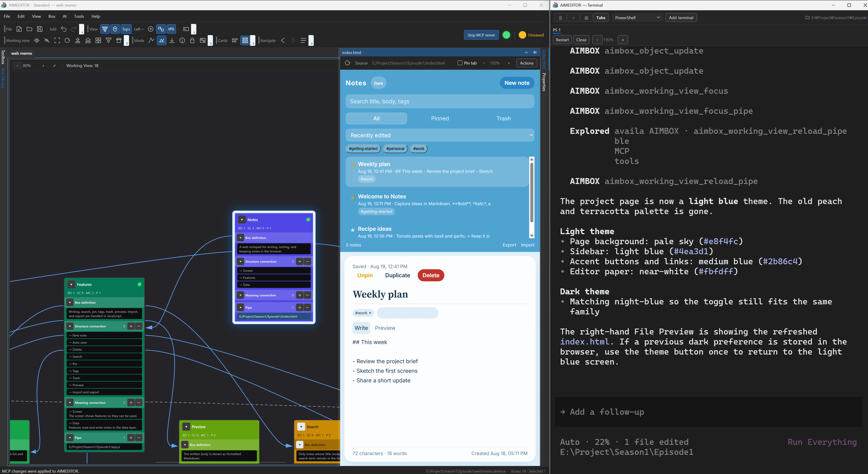This screenshot has height=474, width=868.
Task: Click the four-squares grid icon in Working view toolbar
Action: coord(98,40)
